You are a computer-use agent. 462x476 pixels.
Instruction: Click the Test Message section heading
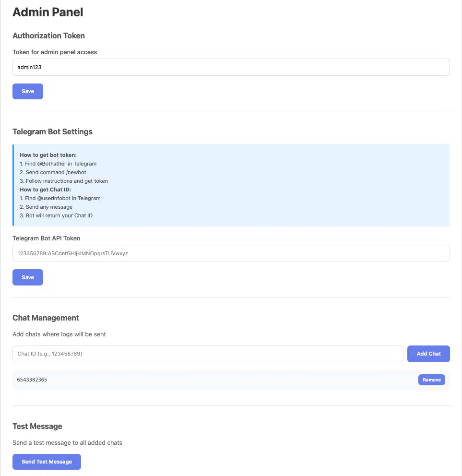pos(37,426)
